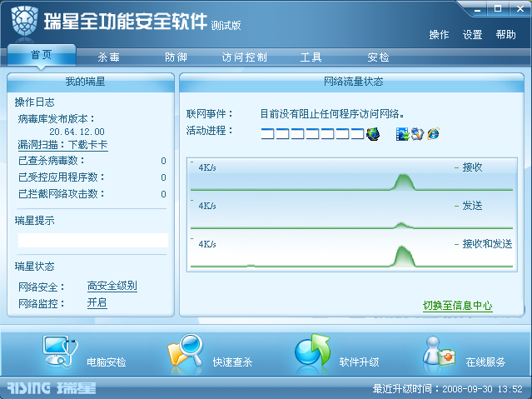This screenshot has height=399, width=532.
Task: Click the 快速查杀 label
Action: (x=232, y=362)
